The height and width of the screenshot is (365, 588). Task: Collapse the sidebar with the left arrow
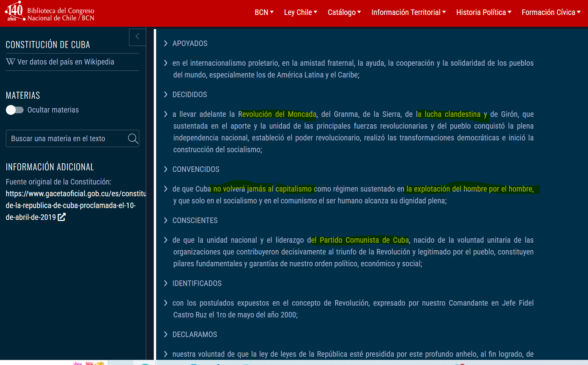click(x=137, y=37)
